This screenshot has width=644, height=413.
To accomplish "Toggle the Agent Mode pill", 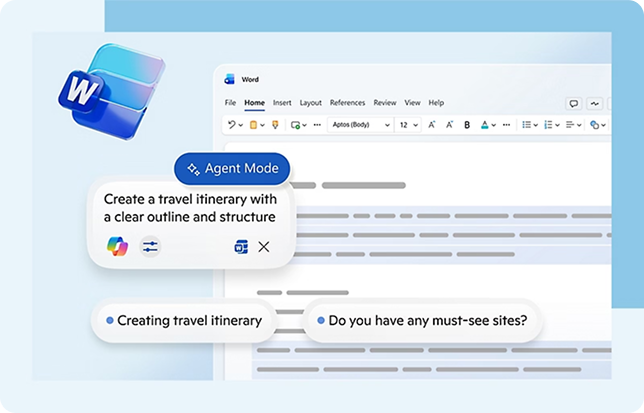I will [232, 168].
